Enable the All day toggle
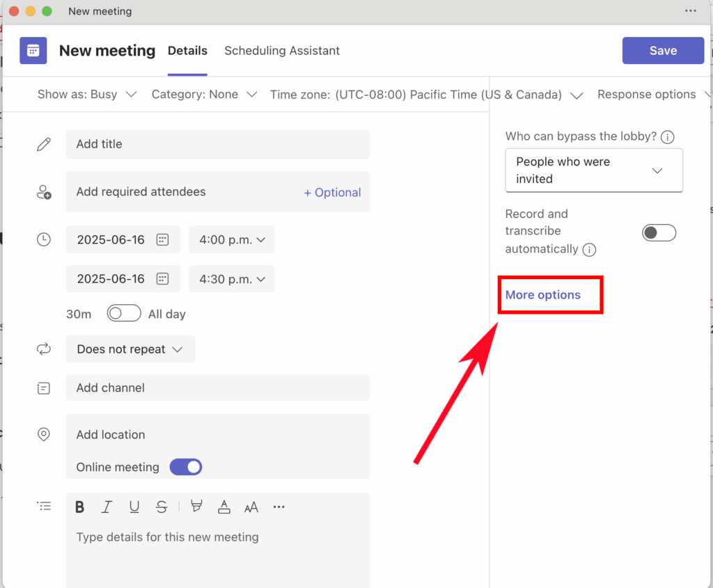This screenshot has height=588, width=713. tap(124, 314)
